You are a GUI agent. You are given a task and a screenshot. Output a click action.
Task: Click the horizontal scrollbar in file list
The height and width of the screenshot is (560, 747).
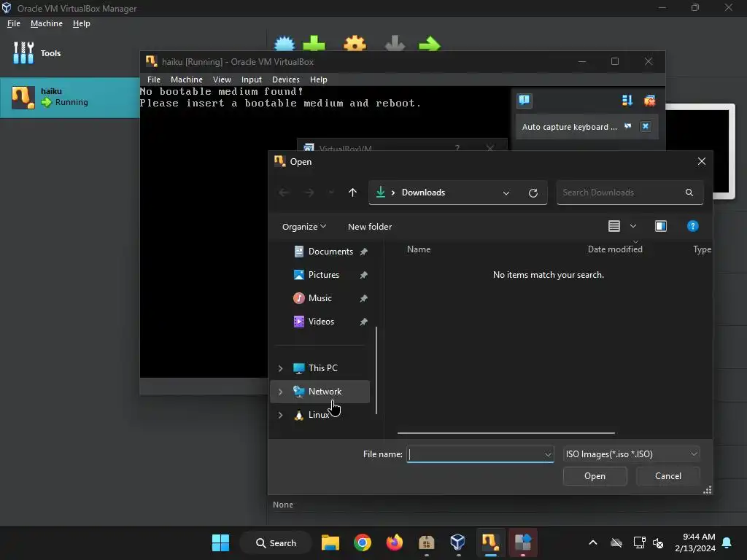click(x=506, y=433)
